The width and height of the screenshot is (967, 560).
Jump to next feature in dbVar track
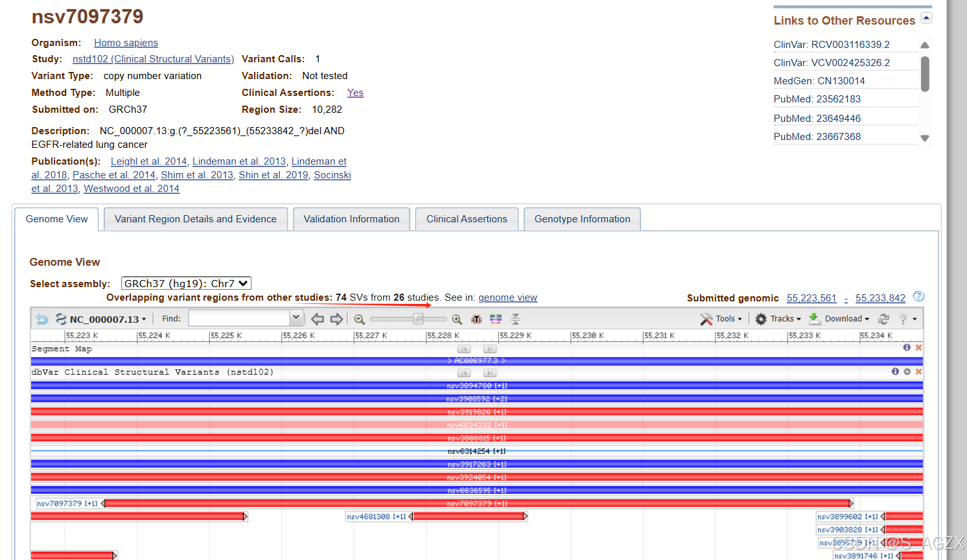pyautogui.click(x=490, y=373)
